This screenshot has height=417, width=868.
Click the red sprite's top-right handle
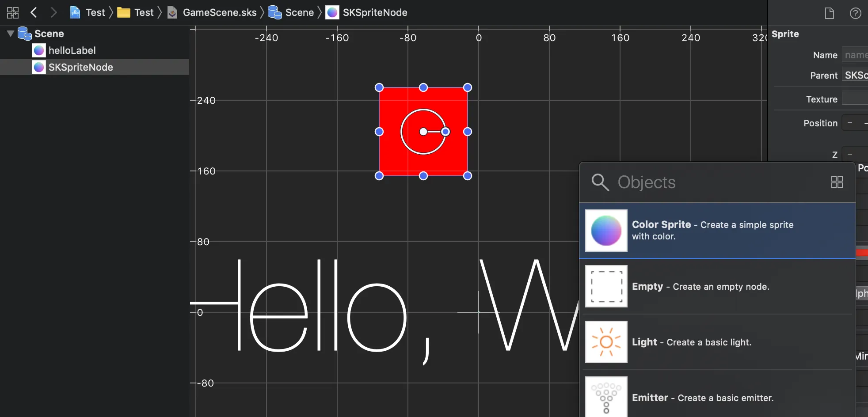tap(468, 87)
